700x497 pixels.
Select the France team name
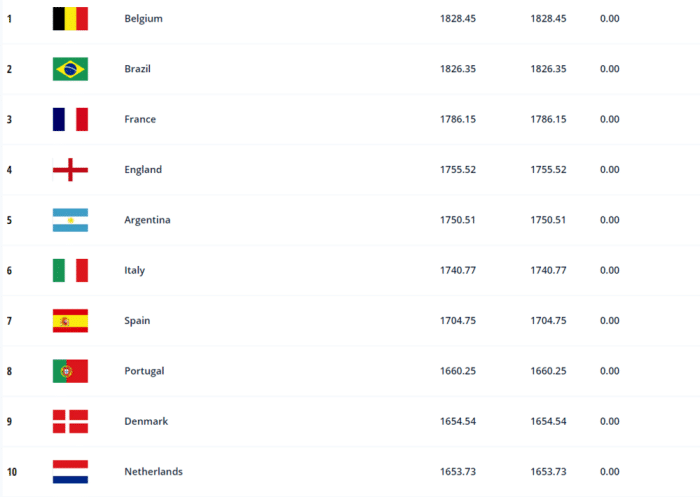140,120
